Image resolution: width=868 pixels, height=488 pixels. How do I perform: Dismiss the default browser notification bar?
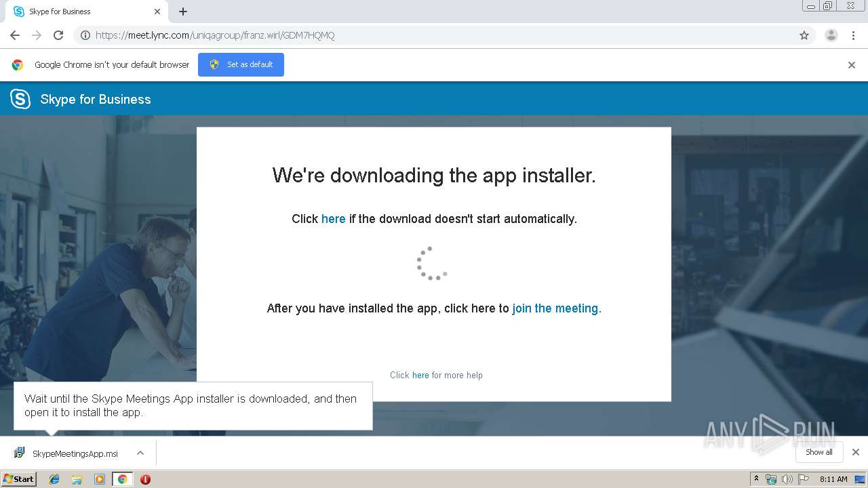point(852,65)
